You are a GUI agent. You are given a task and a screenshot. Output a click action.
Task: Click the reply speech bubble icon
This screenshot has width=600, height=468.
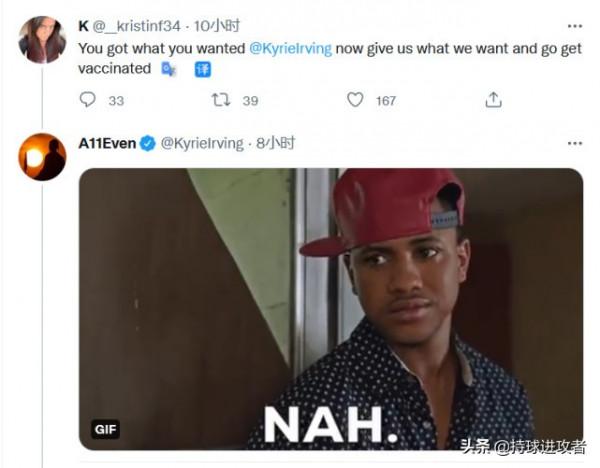click(x=88, y=100)
